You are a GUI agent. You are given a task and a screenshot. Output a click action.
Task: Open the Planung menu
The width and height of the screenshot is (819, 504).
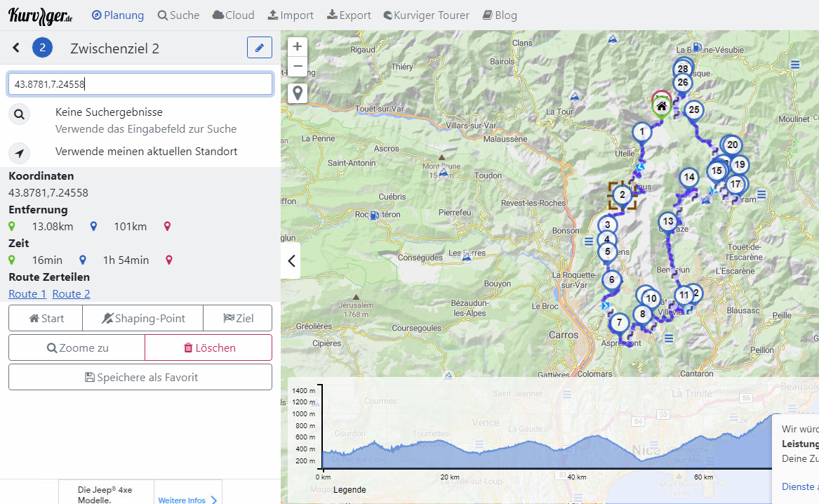pos(118,15)
